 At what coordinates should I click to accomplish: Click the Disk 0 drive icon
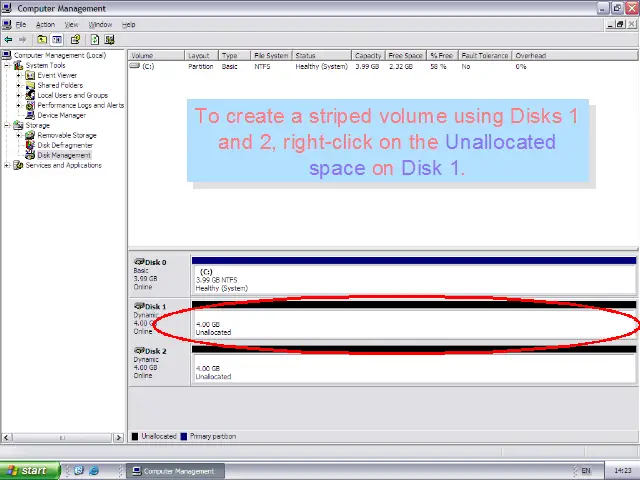tap(139, 262)
